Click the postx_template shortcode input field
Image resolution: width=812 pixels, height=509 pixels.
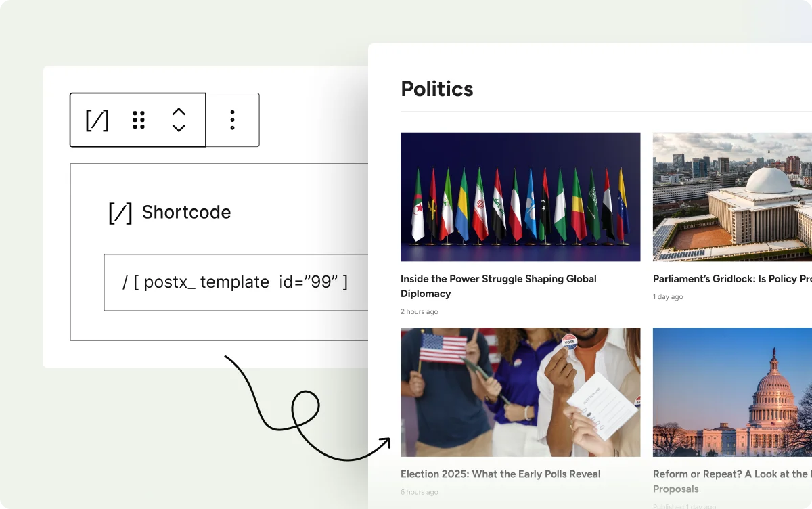tap(235, 282)
